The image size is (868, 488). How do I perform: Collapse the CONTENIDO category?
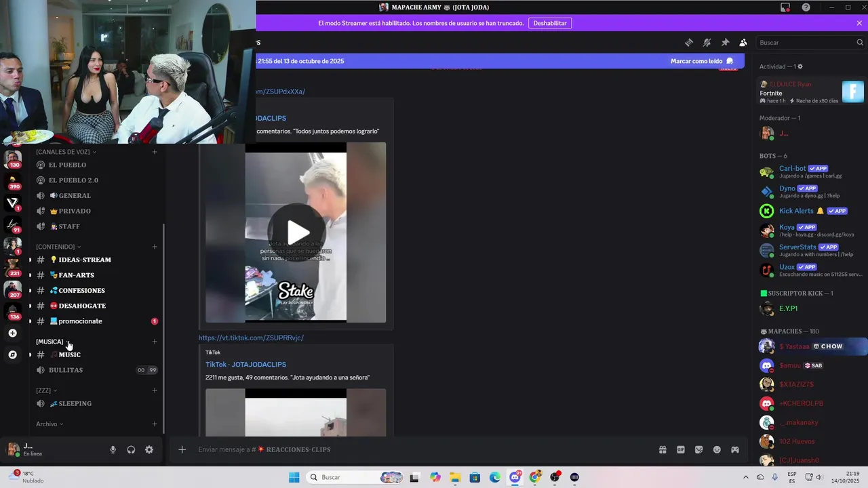pyautogui.click(x=58, y=247)
